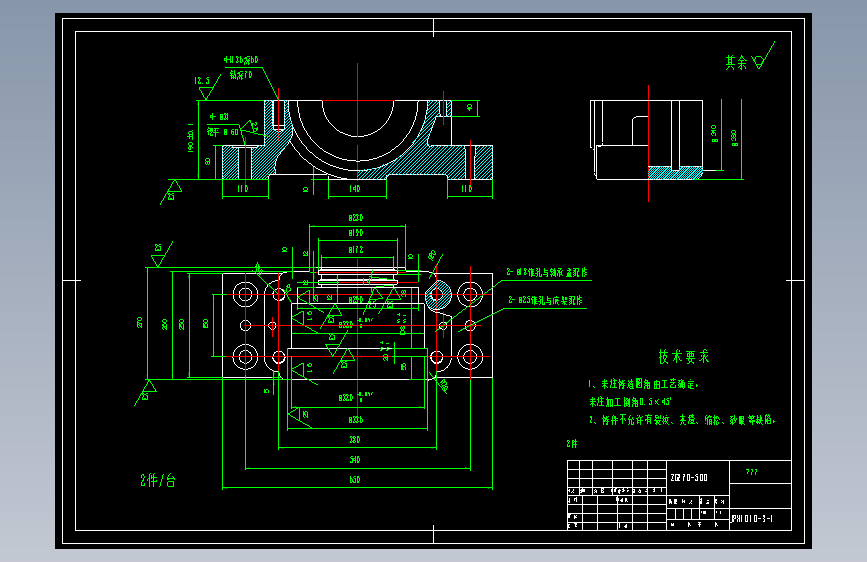The height and width of the screenshot is (562, 867).
Task: Click the '190±0.1' height dimension
Action: (x=191, y=138)
